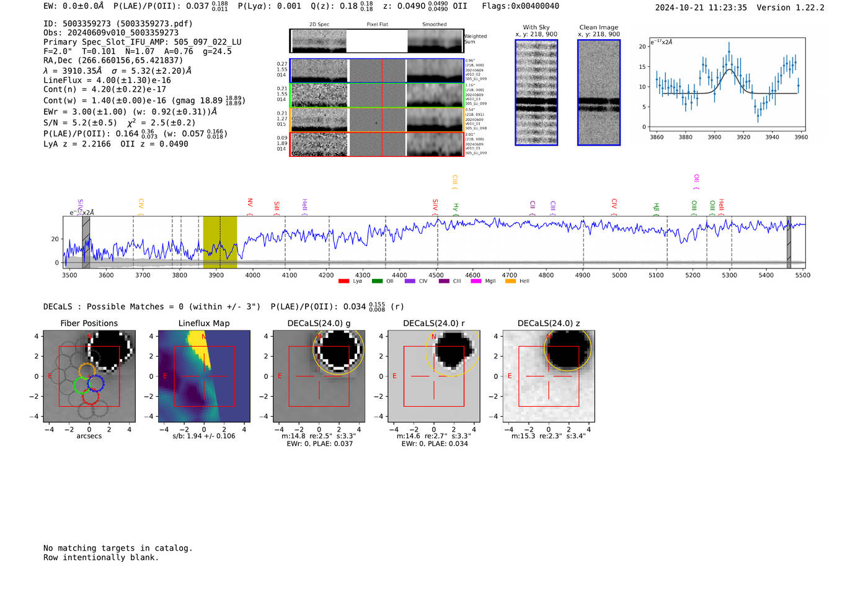Click 'Row intentionally blank.' text
The width and height of the screenshot is (868, 591).
pos(101,558)
